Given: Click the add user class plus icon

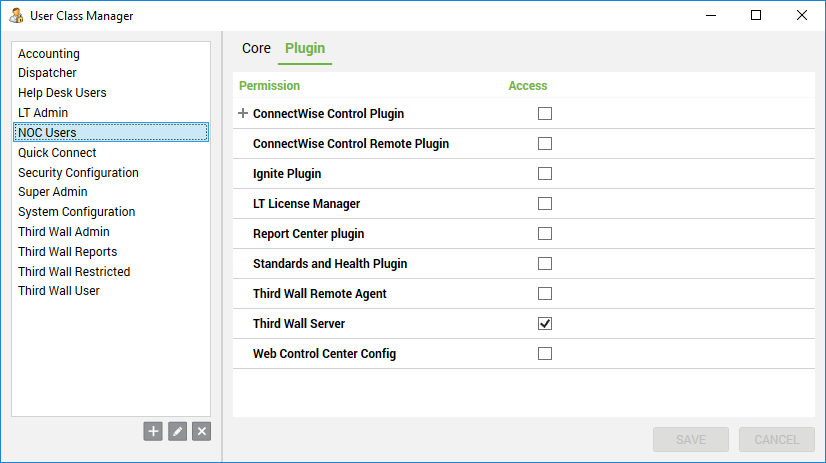Looking at the screenshot, I should point(153,431).
